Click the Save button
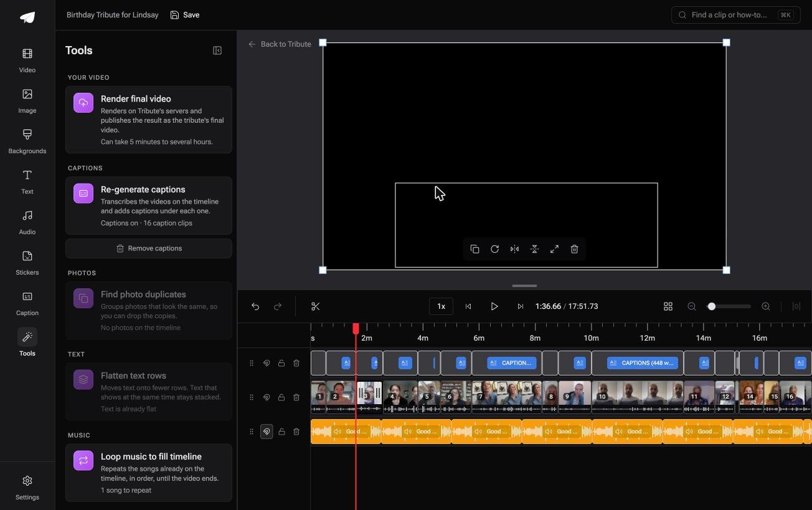The height and width of the screenshot is (510, 812). coord(185,15)
